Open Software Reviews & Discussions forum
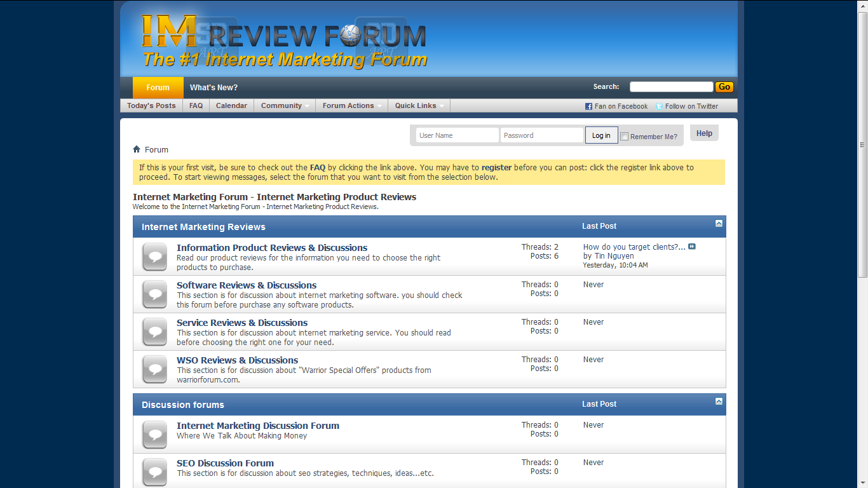Screen dimensions: 868x488 coord(247,285)
